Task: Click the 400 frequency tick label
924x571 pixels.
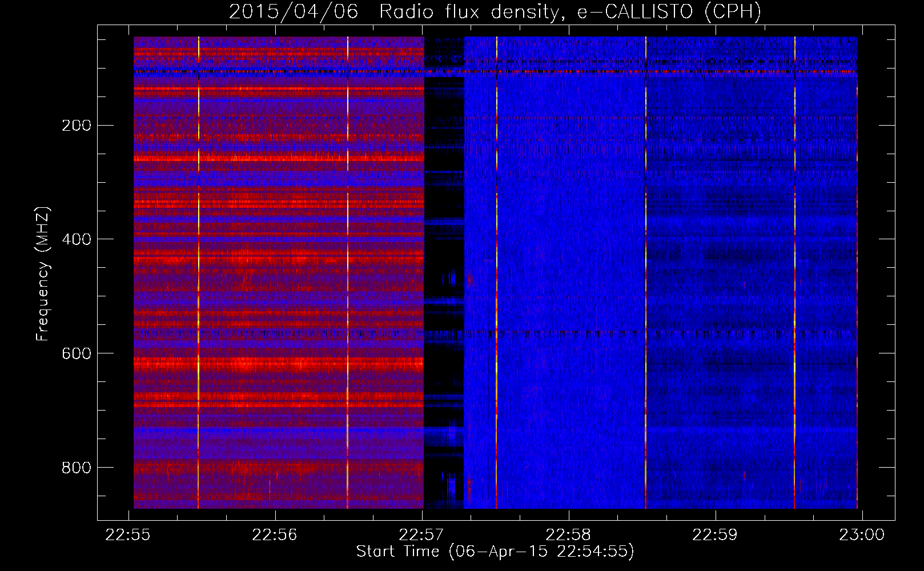Action: click(77, 239)
